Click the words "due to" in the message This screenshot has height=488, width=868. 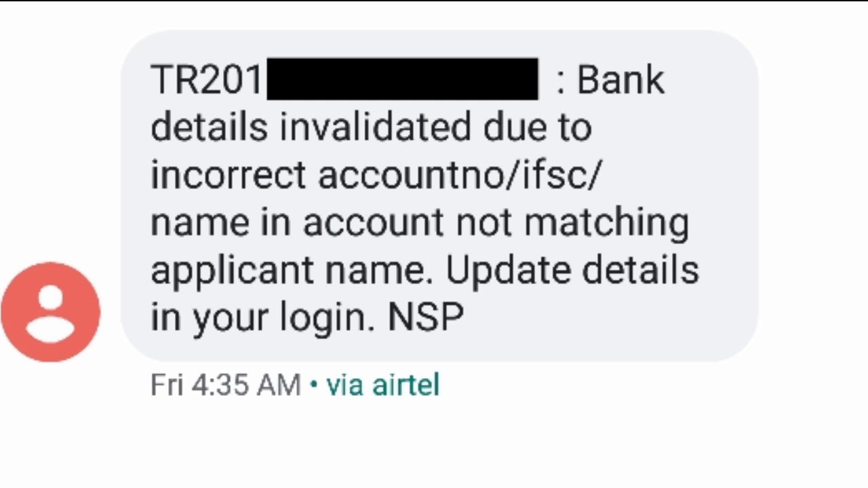coord(537,127)
